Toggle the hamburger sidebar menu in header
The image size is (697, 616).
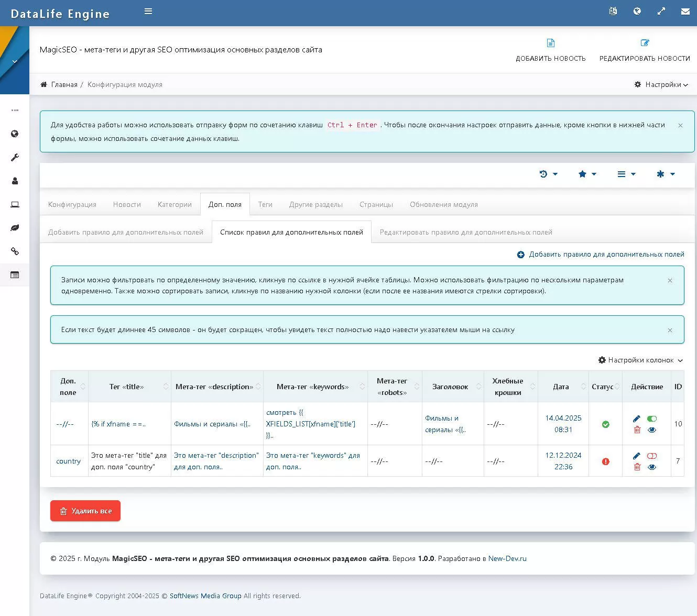tap(148, 12)
